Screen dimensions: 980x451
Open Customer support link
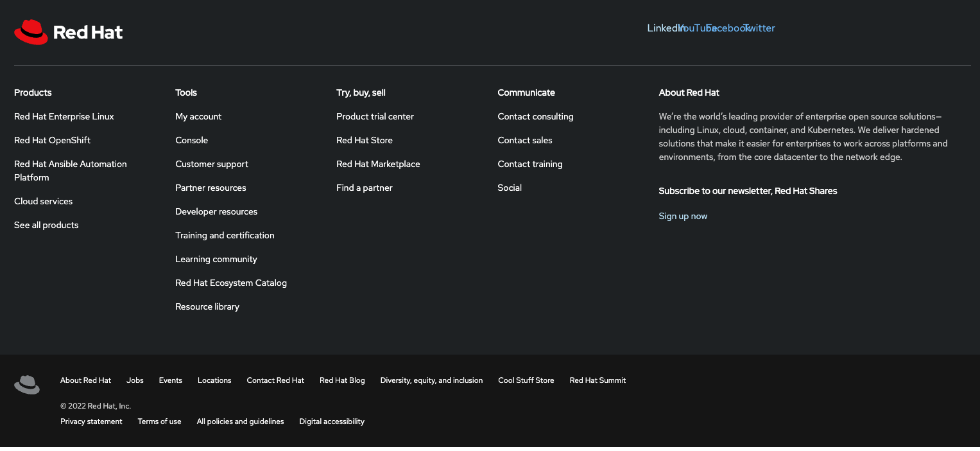point(212,164)
